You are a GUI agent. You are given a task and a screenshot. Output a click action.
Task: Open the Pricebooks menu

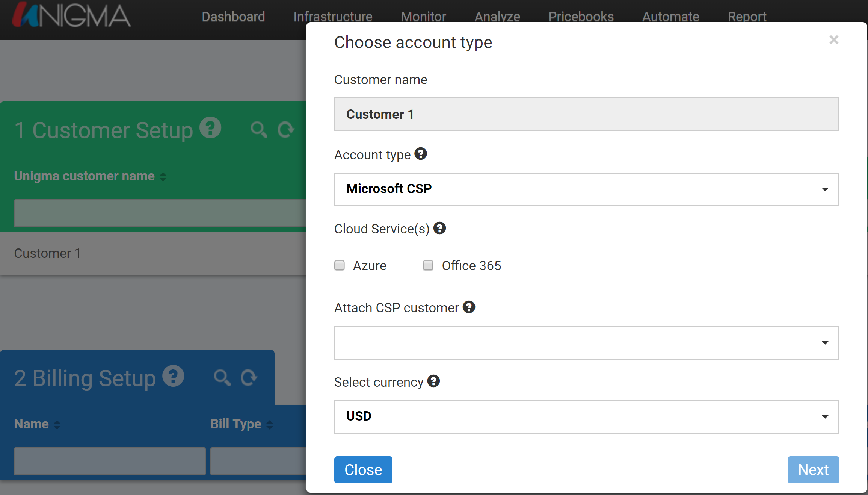tap(581, 17)
